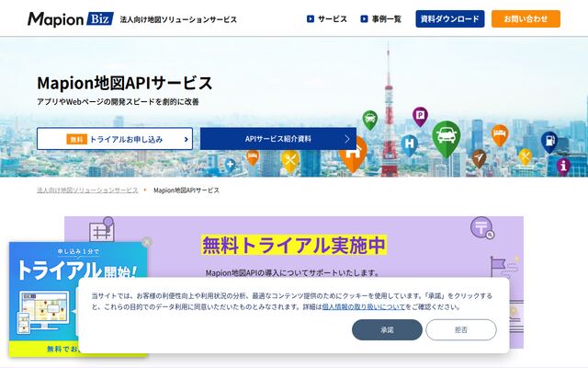Click the お問い合わせ button
The height and width of the screenshot is (368, 588).
526,18
